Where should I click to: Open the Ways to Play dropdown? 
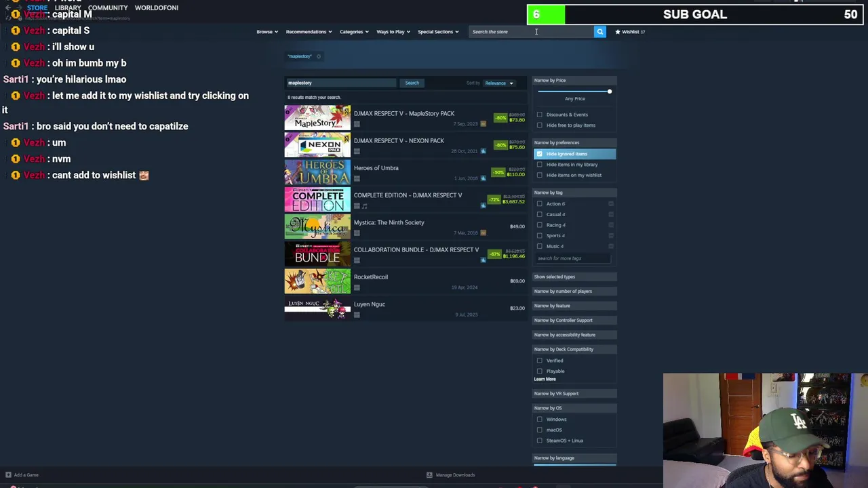point(393,32)
